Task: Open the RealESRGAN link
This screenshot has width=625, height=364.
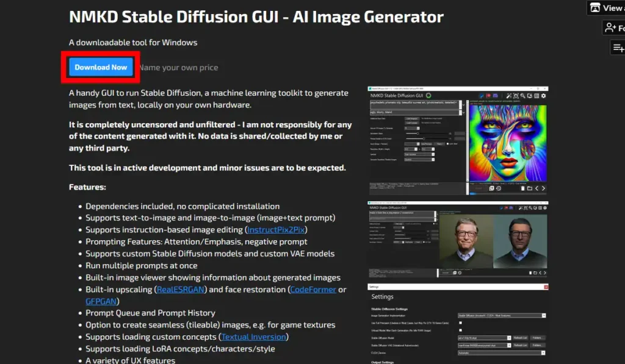Action: [180, 290]
